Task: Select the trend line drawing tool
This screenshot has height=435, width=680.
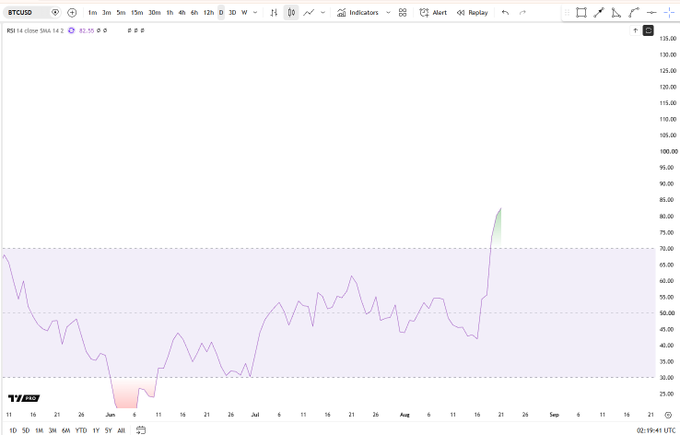Action: click(x=599, y=13)
